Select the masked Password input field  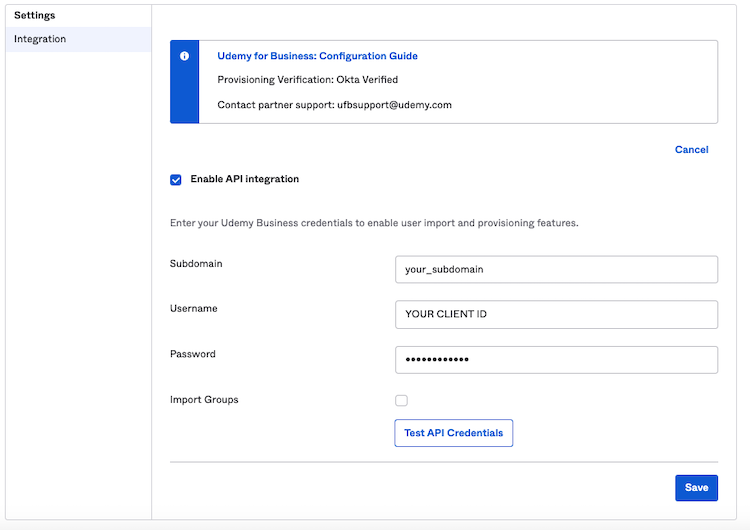point(556,359)
